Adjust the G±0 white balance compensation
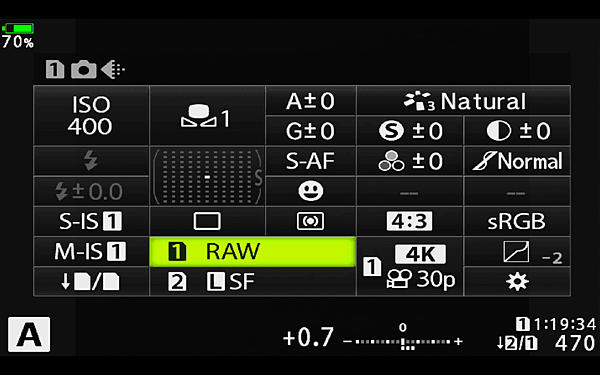Viewport: 600px width, 375px height. [310, 130]
